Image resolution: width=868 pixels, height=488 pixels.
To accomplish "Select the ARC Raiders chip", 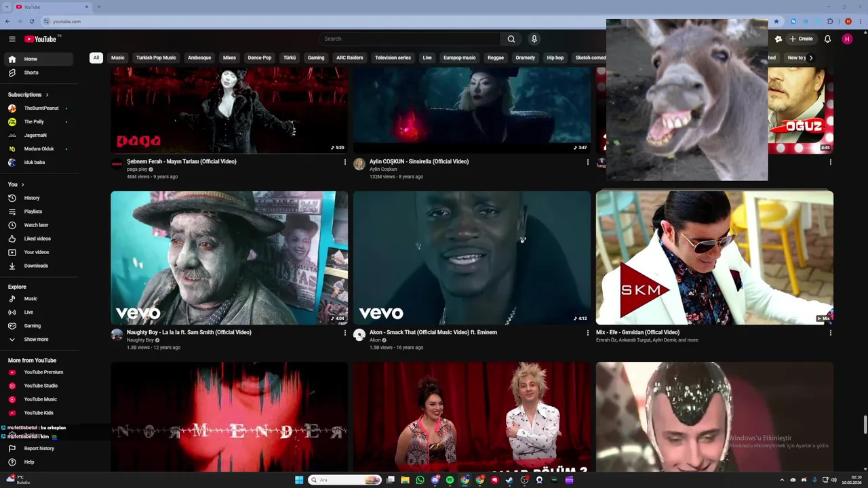I will pos(350,58).
